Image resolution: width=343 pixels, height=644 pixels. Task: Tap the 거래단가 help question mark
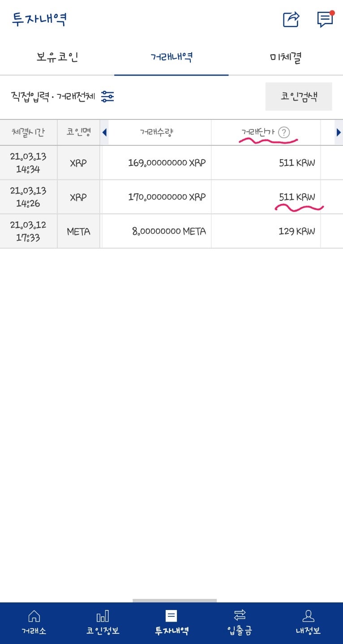tap(284, 132)
